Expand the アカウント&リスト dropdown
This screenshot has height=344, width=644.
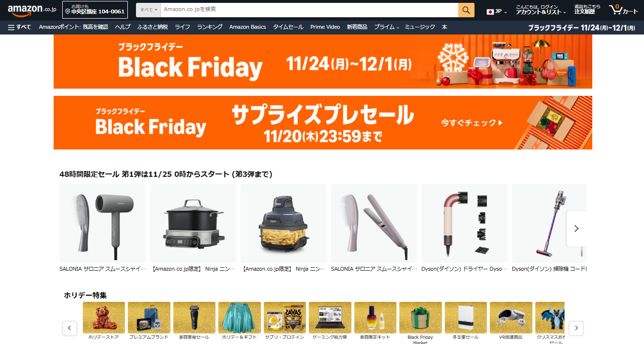pos(541,10)
